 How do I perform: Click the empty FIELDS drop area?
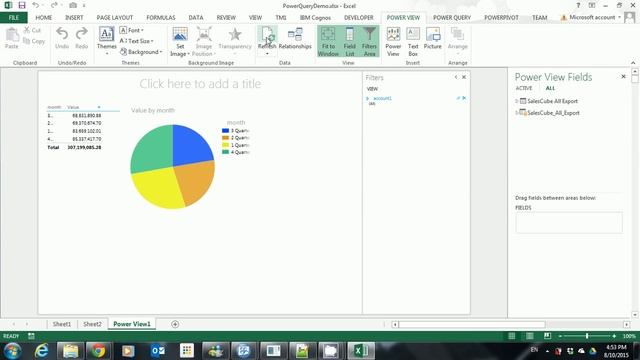point(569,222)
